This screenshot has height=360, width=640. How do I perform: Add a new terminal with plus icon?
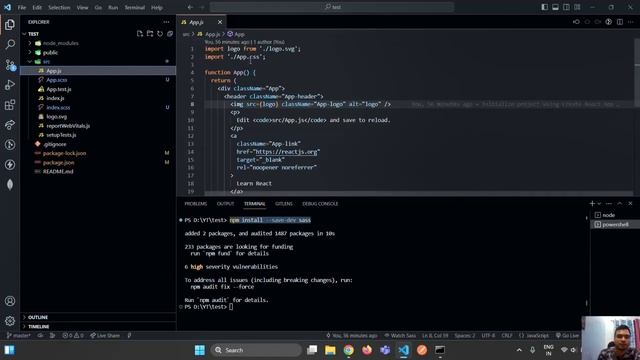pyautogui.click(x=592, y=203)
